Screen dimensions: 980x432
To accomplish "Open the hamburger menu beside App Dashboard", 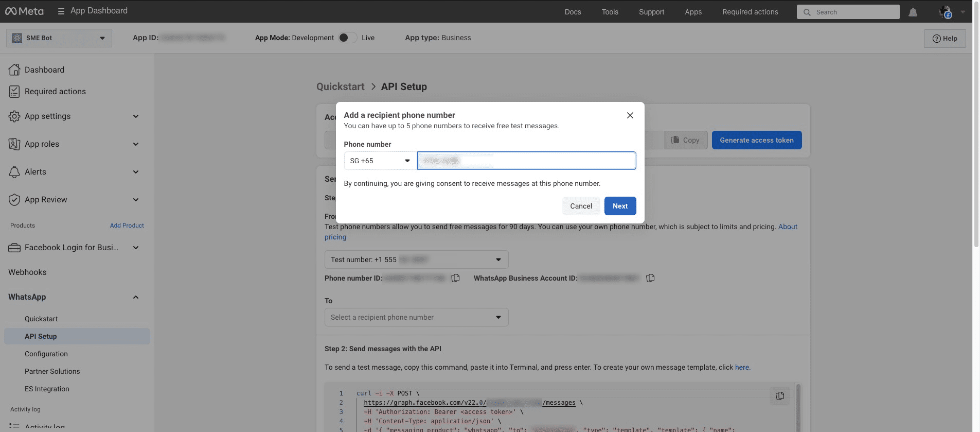I will tap(61, 11).
